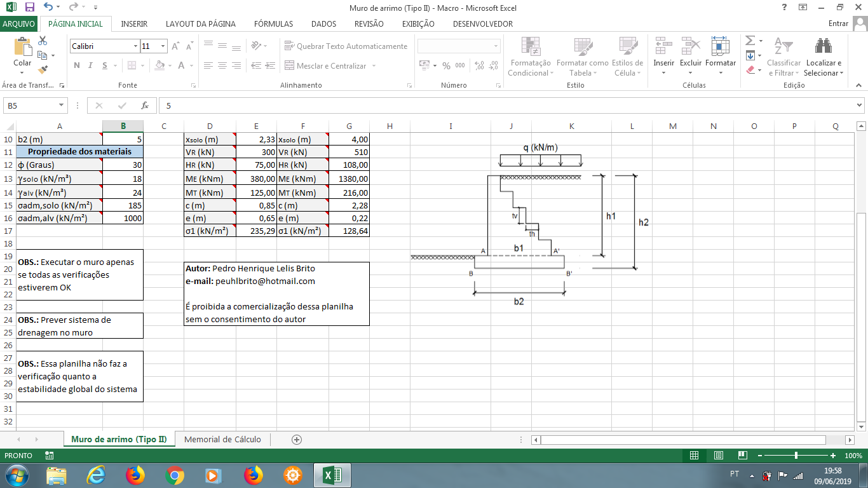Image resolution: width=868 pixels, height=488 pixels.
Task: Open the Localizar e Selecionar dropdown
Action: (x=824, y=56)
